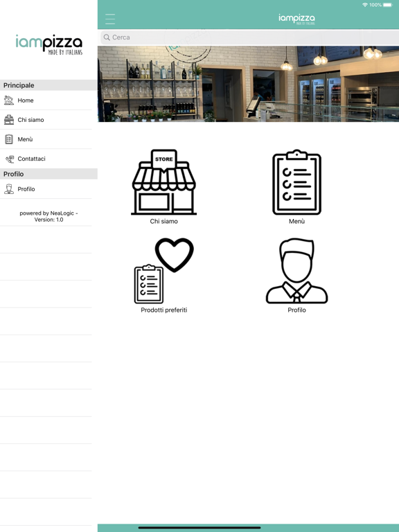Click the search magnifier icon
This screenshot has width=399, height=532.
(107, 37)
